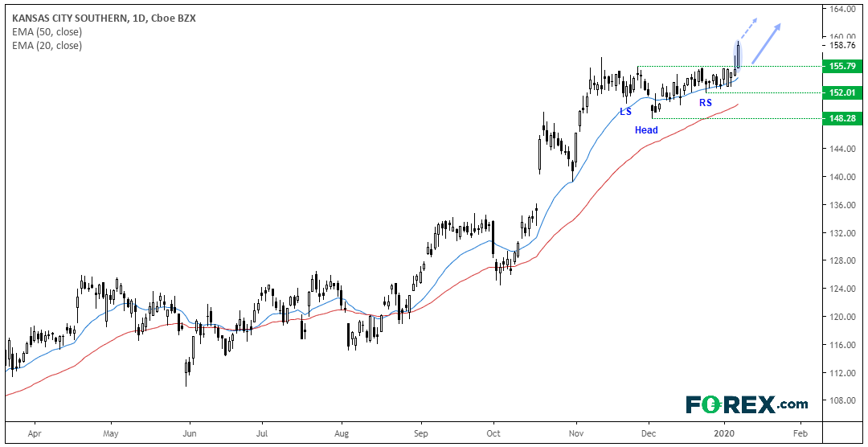Select the EMA (50, close) indicator label
This screenshot has height=447, width=868.
(47, 32)
